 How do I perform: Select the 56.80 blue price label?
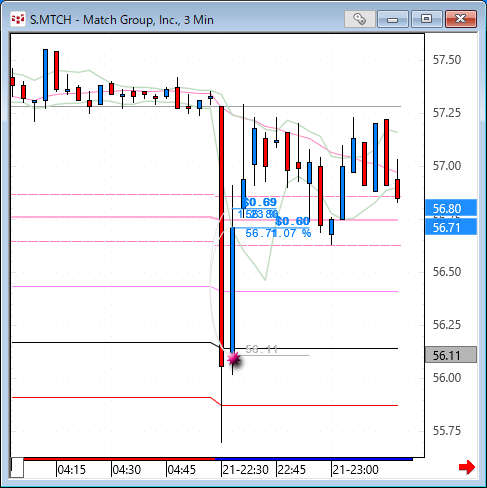pyautogui.click(x=451, y=209)
